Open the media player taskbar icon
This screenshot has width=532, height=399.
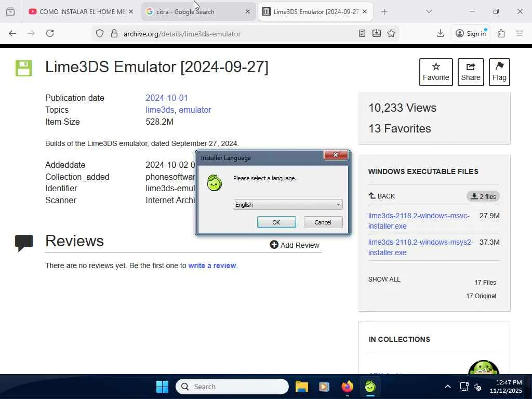pyautogui.click(x=324, y=387)
